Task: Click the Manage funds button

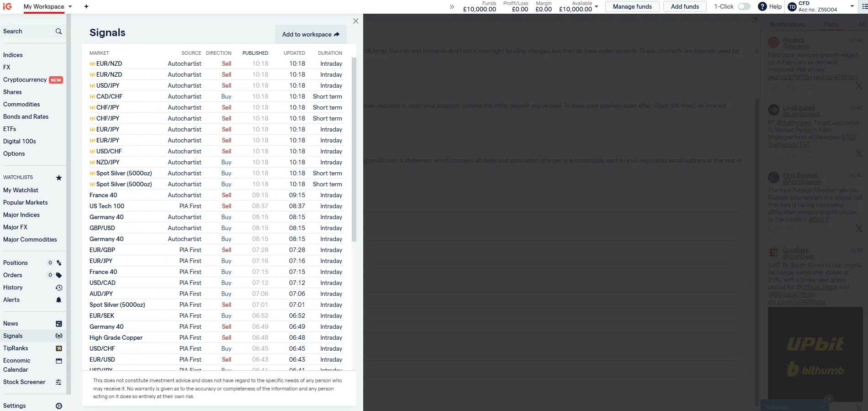Action: [632, 6]
